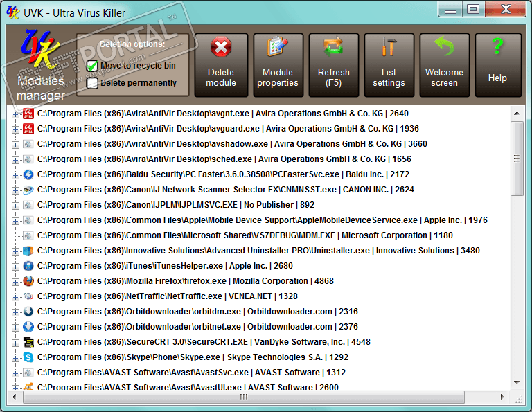This screenshot has width=532, height=412.
Task: Click the Firefox icon beside firefox.exe
Action: tap(28, 281)
